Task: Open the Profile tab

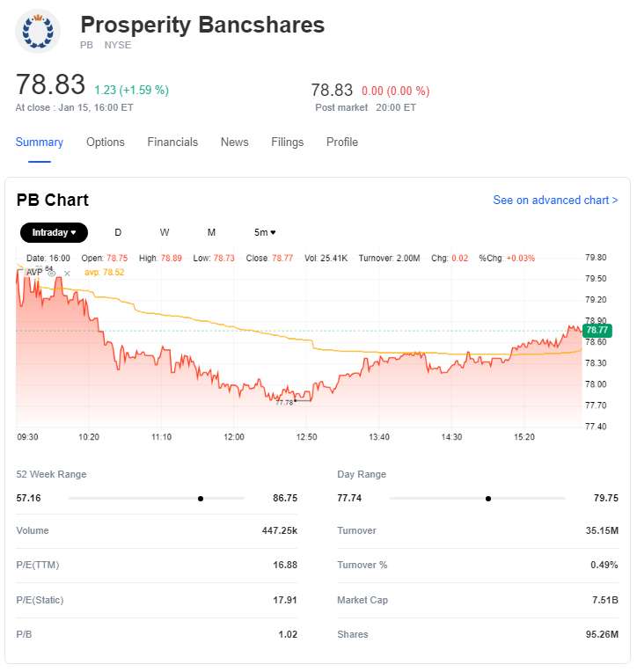Action: [342, 142]
